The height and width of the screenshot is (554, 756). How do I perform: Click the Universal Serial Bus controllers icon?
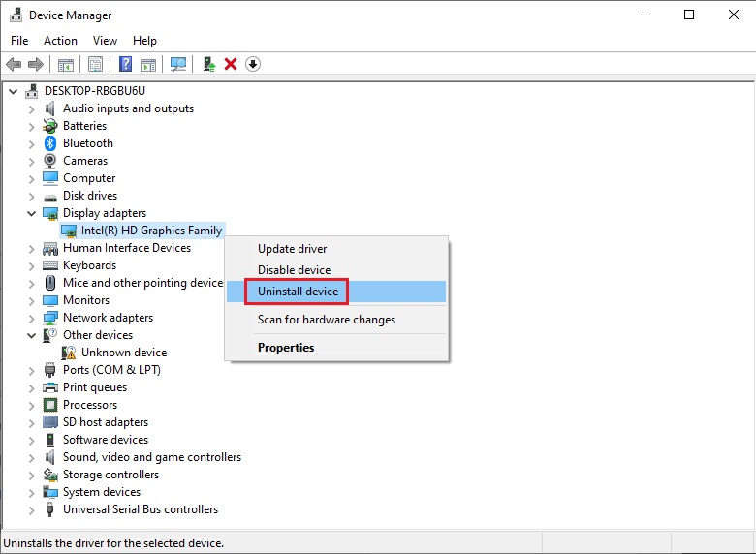click(49, 509)
